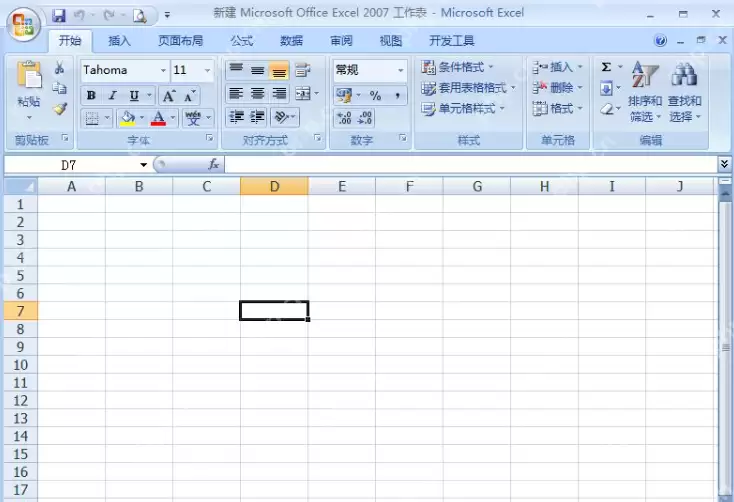The image size is (734, 502).
Task: Open the 排序和筛选 menu
Action: 645,92
